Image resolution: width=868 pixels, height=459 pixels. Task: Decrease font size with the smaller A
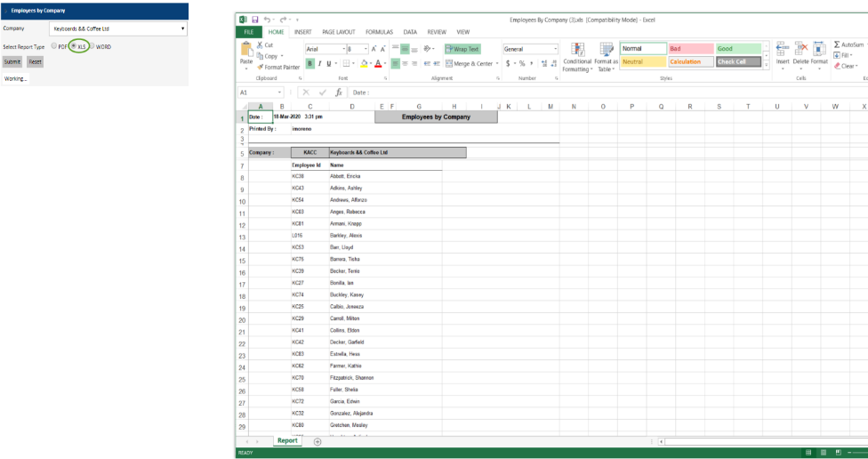(383, 49)
